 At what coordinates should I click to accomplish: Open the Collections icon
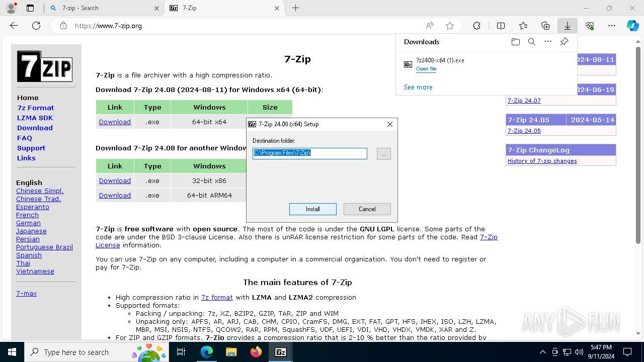click(545, 26)
